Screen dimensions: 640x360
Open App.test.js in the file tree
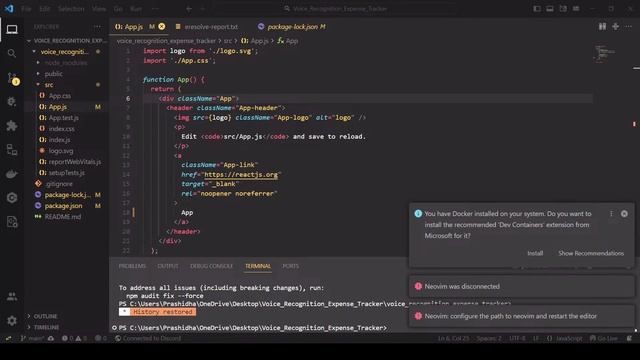pyautogui.click(x=64, y=118)
